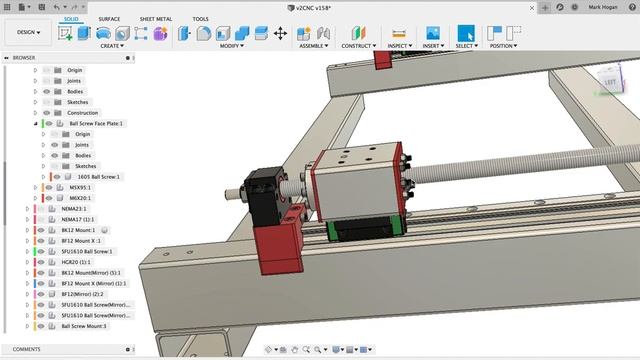Expand the M5X95:1 tree node
The height and width of the screenshot is (360, 640).
click(36, 187)
